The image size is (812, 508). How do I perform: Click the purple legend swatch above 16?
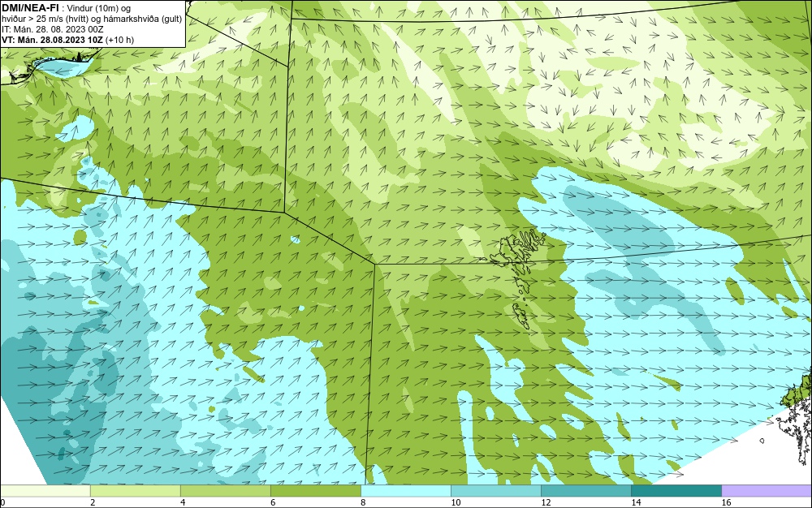767,490
